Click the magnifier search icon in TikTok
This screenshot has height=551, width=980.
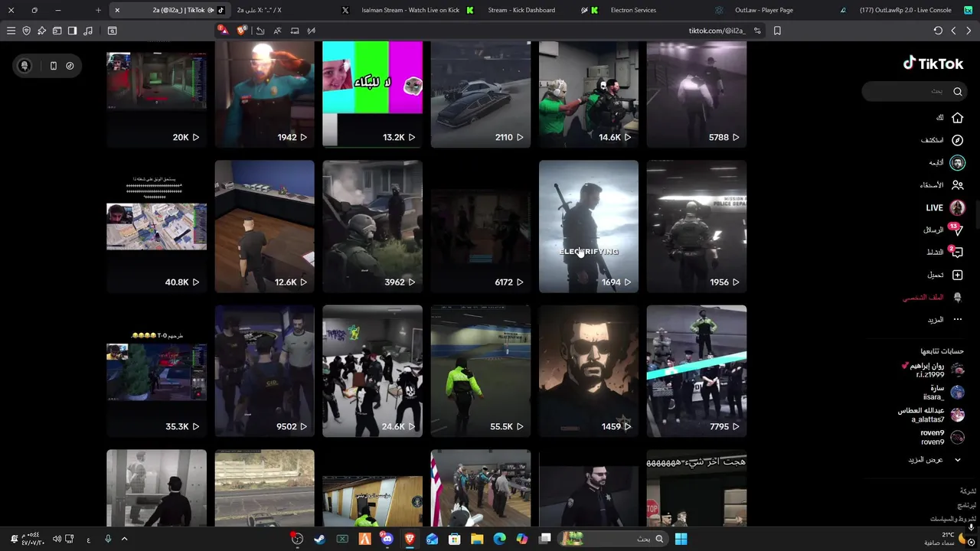(x=958, y=91)
